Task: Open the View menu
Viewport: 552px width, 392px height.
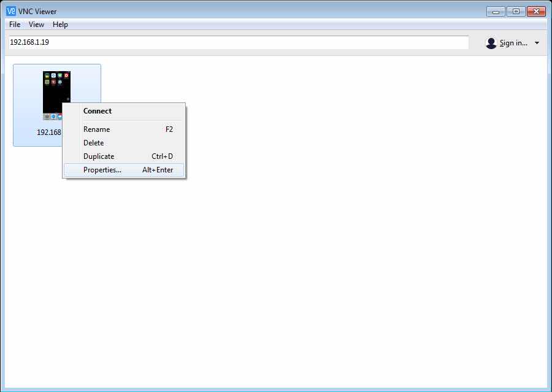Action: 36,25
